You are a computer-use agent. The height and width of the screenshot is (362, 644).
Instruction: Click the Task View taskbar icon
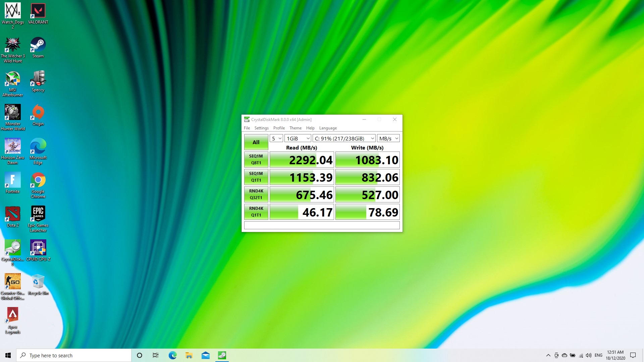point(156,355)
